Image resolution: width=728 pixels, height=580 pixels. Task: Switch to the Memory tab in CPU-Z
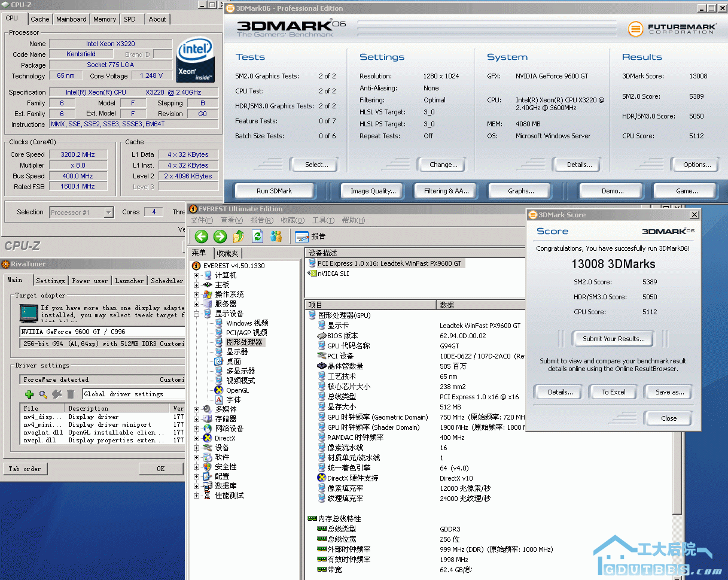[x=105, y=19]
